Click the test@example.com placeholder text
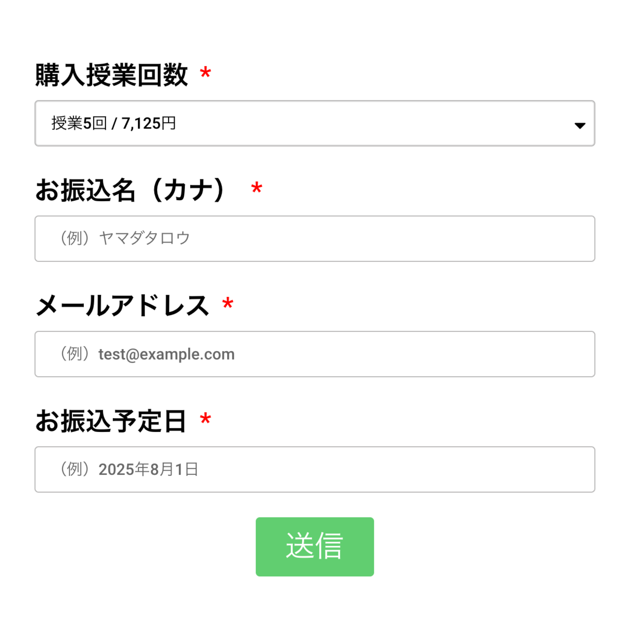The width and height of the screenshot is (644, 644). [x=167, y=354]
